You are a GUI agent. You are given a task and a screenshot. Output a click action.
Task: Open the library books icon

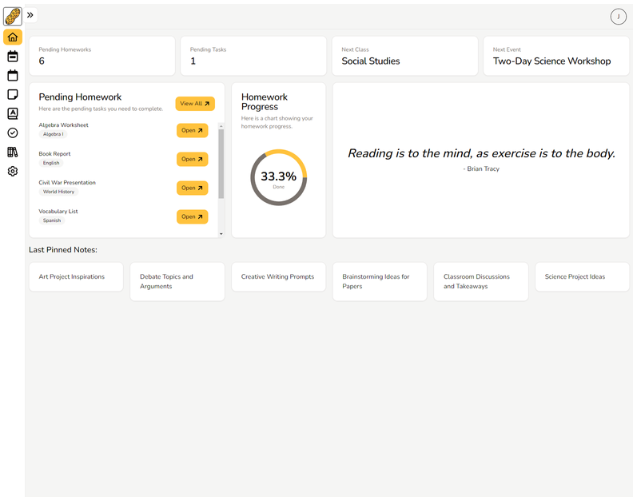13,152
